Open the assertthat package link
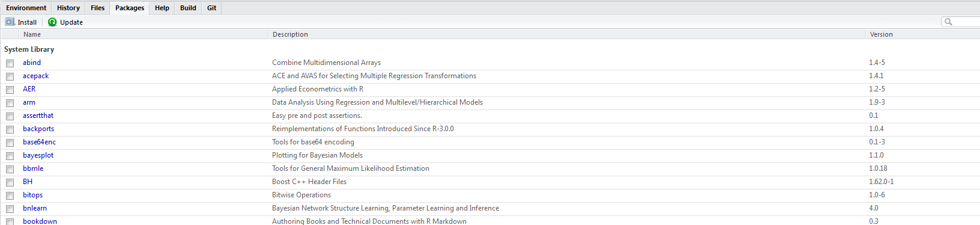 point(38,116)
